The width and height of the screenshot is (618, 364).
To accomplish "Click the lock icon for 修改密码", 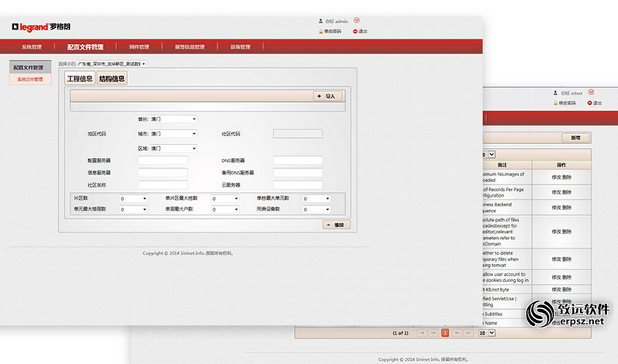I will tap(321, 31).
